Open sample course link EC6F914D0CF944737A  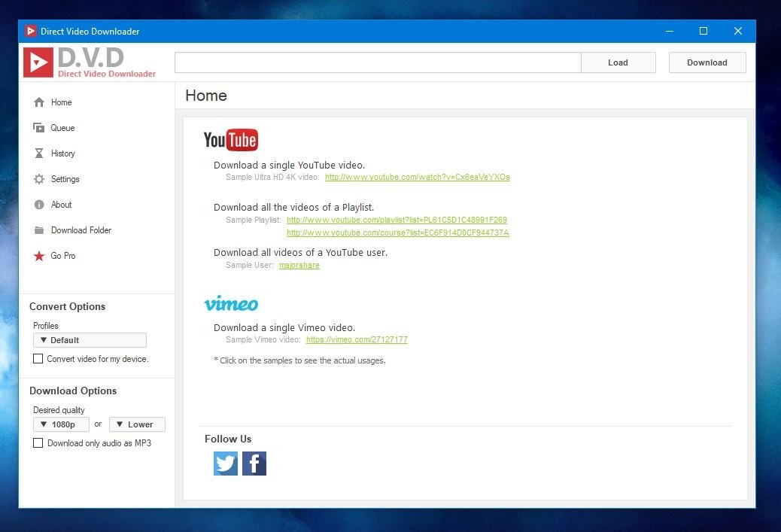[398, 233]
